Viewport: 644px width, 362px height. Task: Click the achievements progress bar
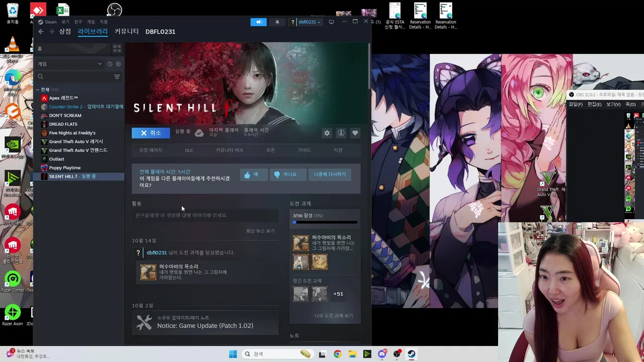(325, 222)
